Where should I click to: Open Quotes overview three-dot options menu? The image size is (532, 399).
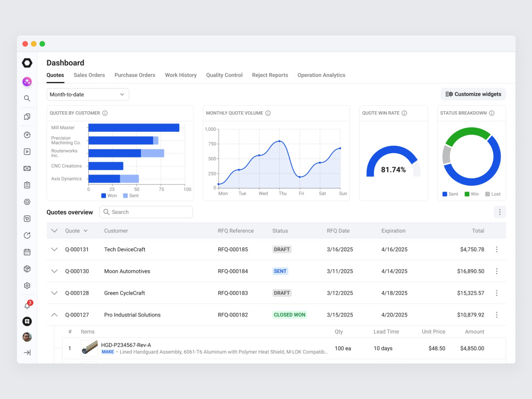coord(500,212)
